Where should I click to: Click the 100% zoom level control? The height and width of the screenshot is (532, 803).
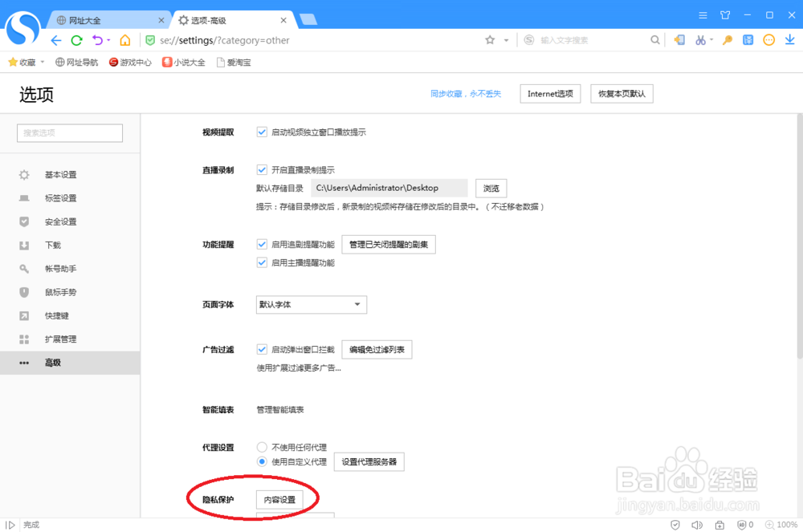click(784, 524)
